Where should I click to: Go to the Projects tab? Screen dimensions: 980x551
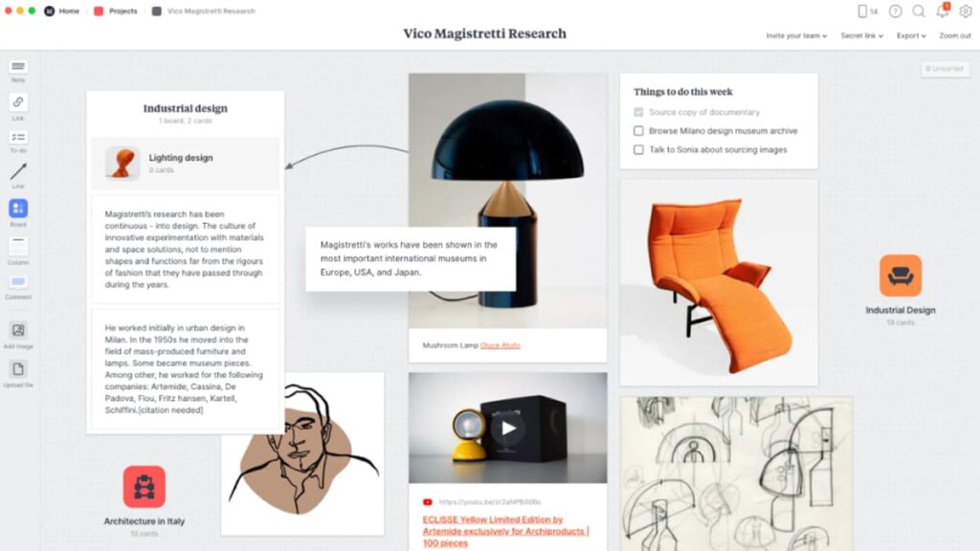tap(116, 11)
